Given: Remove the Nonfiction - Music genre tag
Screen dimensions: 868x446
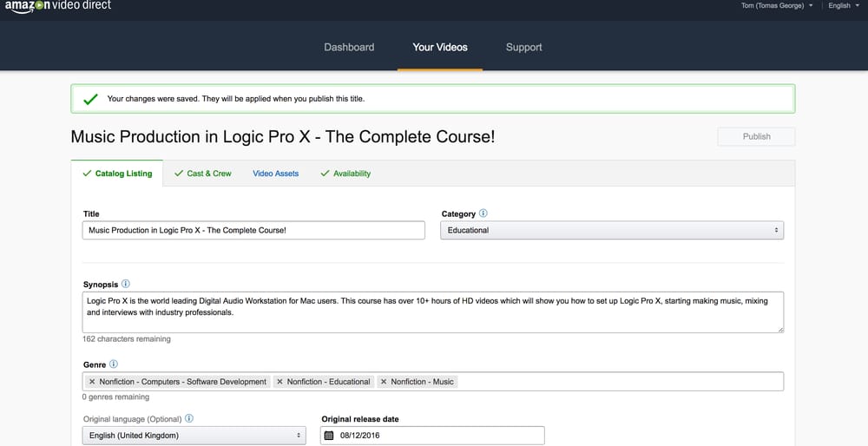Looking at the screenshot, I should click(x=384, y=382).
